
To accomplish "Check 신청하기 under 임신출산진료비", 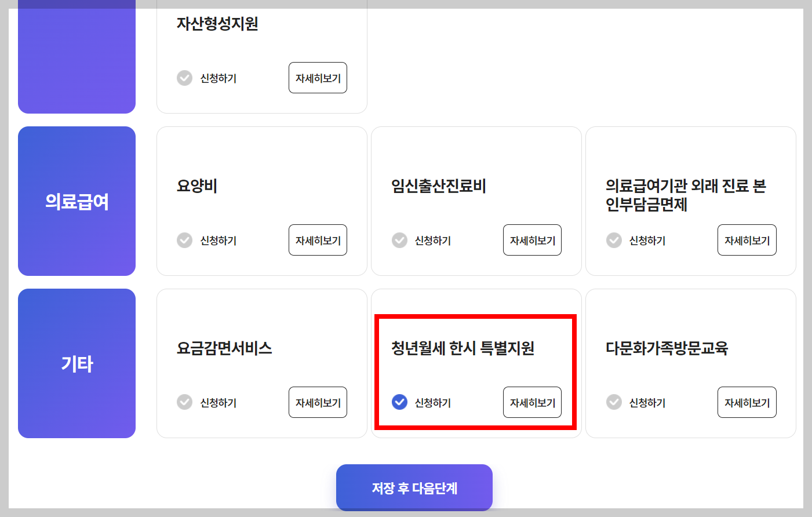I will click(399, 240).
